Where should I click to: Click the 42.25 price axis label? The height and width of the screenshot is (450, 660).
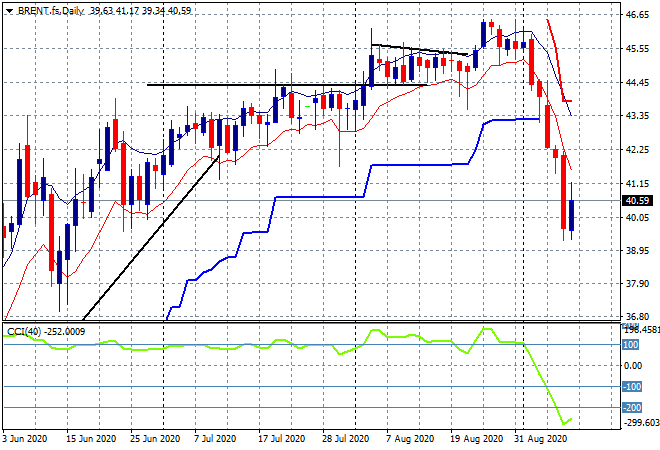637,149
